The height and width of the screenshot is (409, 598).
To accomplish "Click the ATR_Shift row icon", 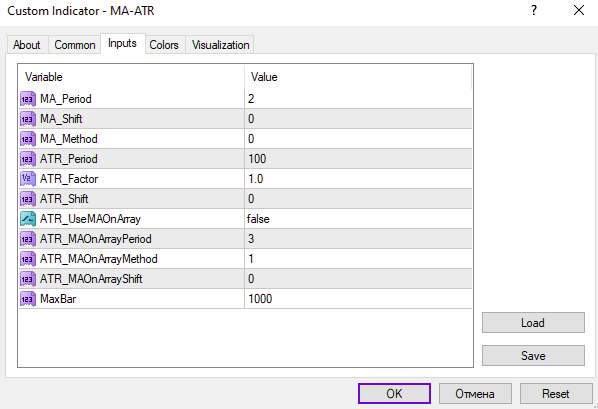I will point(27,199).
